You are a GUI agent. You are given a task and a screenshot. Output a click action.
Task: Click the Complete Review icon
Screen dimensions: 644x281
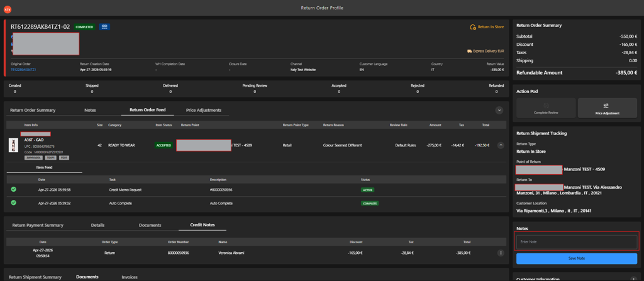pos(546,106)
